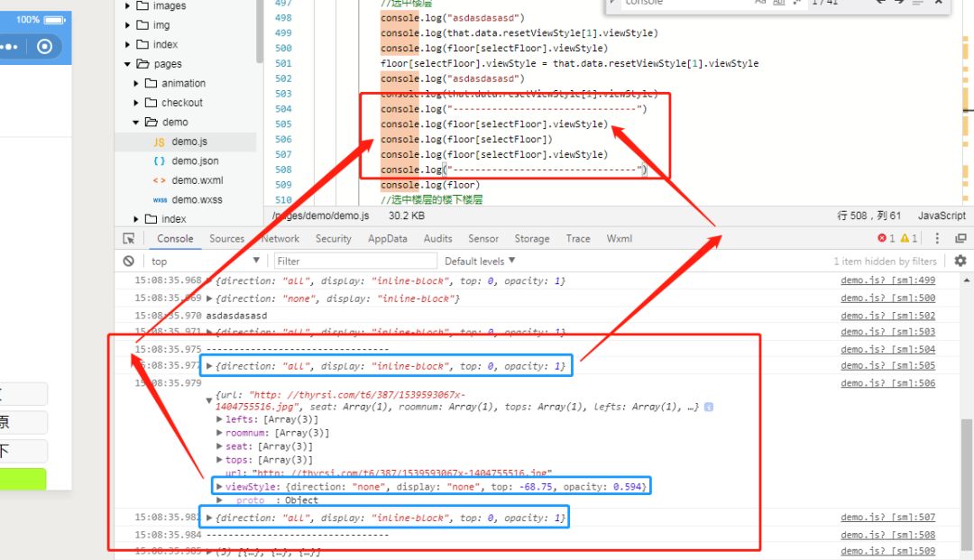Open the top context dropdown
The image size is (974, 560).
click(x=205, y=262)
